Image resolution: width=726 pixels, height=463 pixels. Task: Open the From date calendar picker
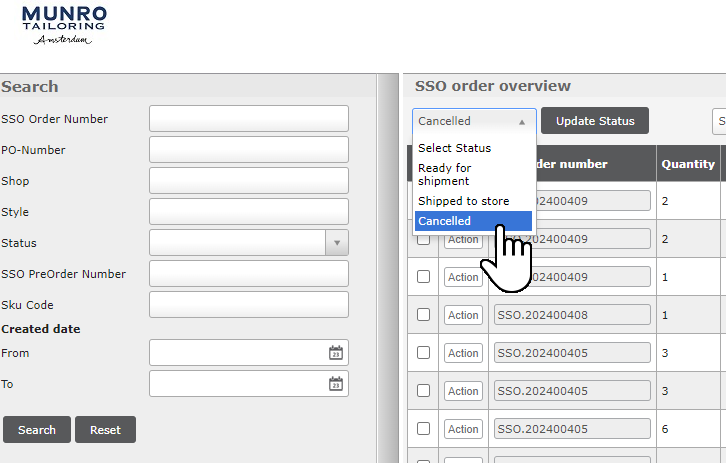pos(336,353)
